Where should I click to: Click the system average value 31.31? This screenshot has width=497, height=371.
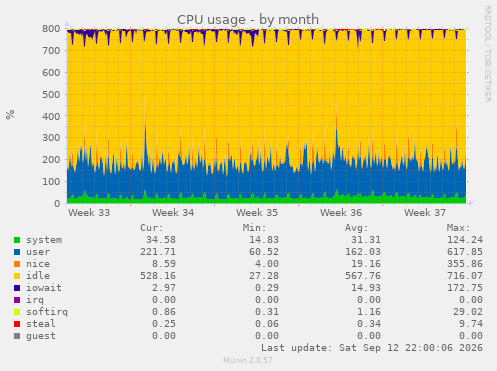click(x=366, y=240)
